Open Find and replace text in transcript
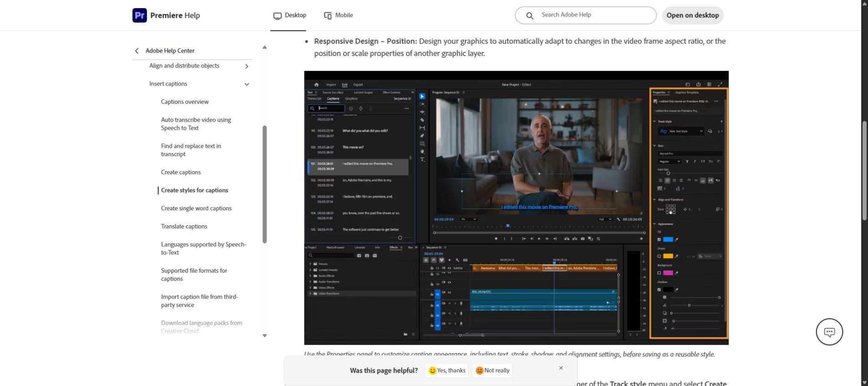Screen dimensions: 868x386 pyautogui.click(x=191, y=150)
